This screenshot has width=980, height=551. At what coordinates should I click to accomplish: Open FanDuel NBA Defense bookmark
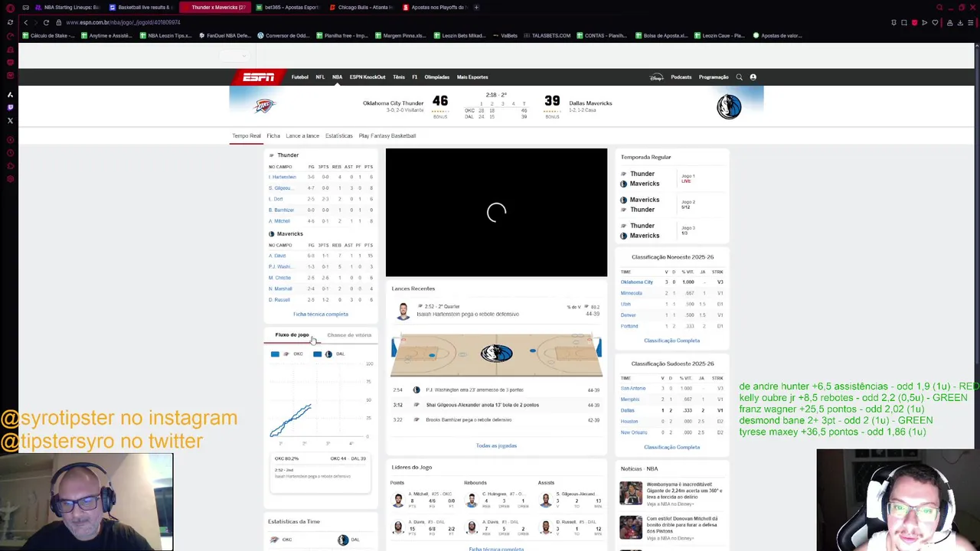tap(225, 35)
